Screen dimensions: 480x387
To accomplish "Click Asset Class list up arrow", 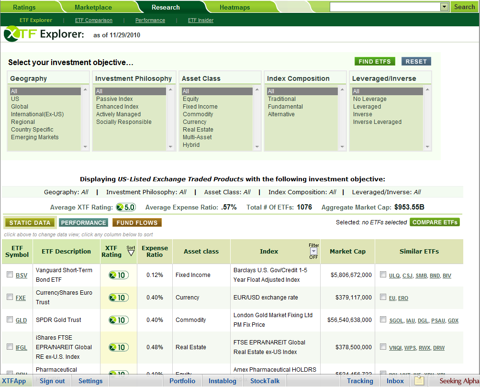I will 257,90.
